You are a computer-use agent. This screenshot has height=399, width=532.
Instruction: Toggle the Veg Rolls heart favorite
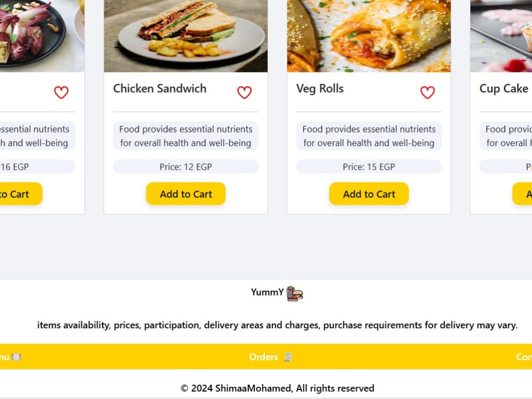(x=428, y=92)
